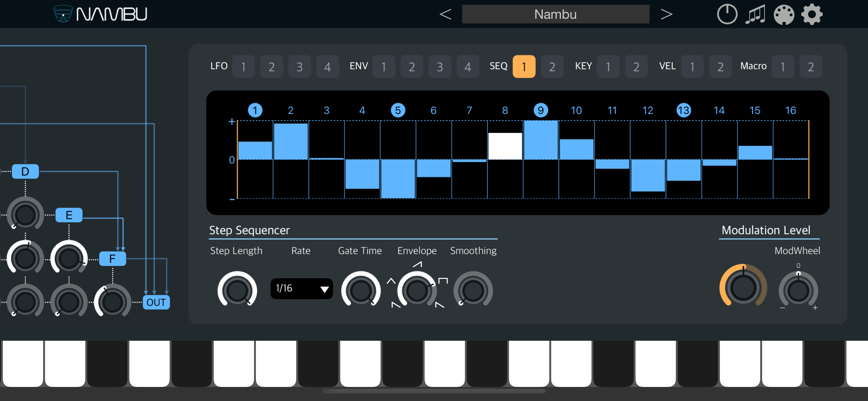The height and width of the screenshot is (401, 868).
Task: Go to previous preset with left arrow
Action: (445, 14)
